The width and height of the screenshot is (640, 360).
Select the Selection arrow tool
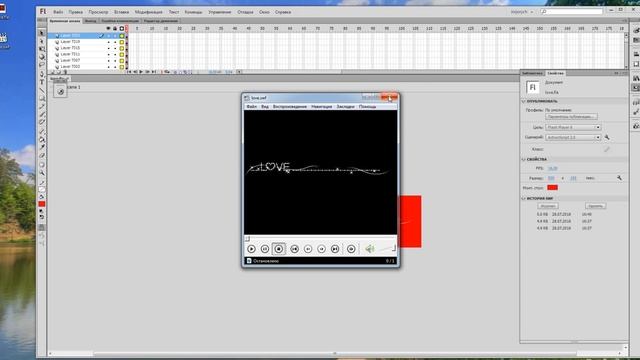tap(42, 33)
